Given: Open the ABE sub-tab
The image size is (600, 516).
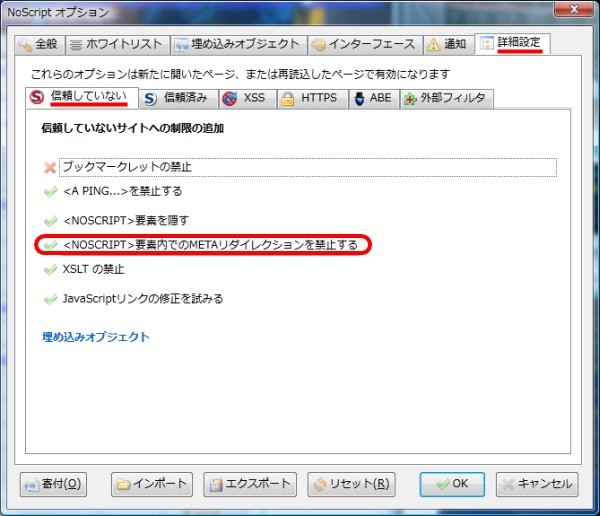Looking at the screenshot, I should (374, 98).
